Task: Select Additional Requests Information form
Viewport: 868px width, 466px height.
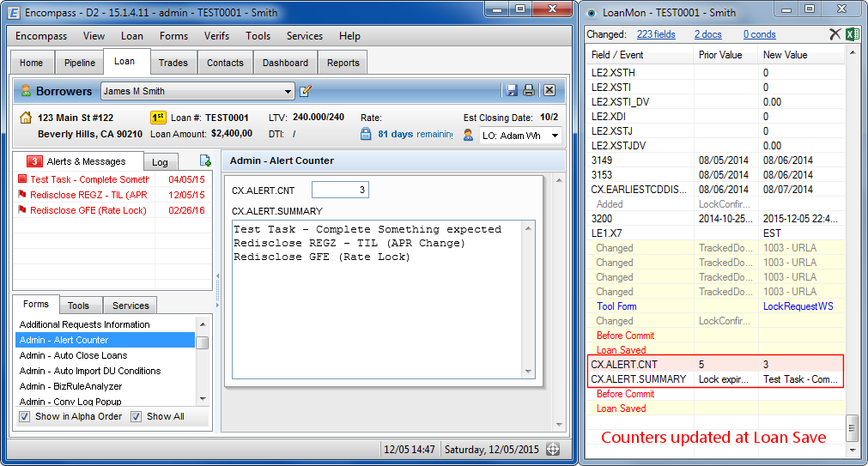Action: click(85, 324)
